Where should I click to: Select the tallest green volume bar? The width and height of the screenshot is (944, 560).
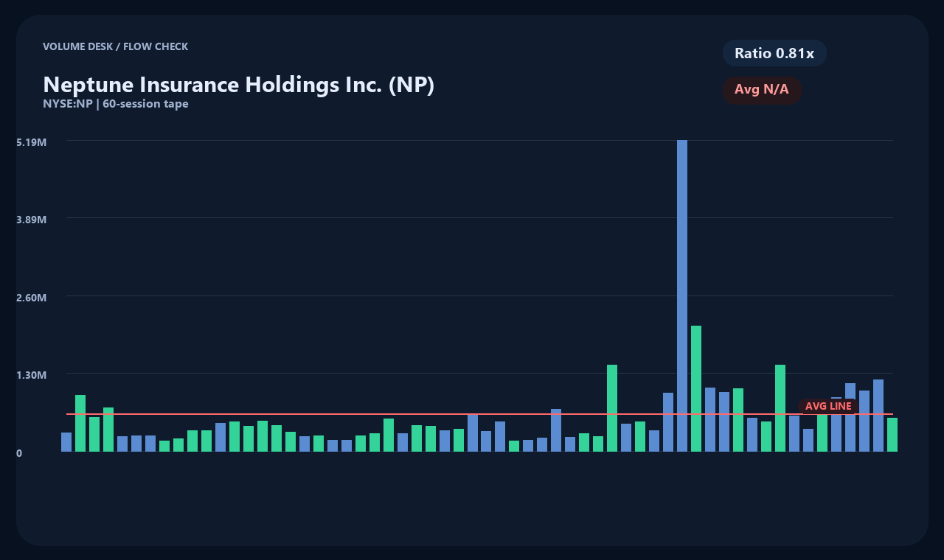coord(696,388)
